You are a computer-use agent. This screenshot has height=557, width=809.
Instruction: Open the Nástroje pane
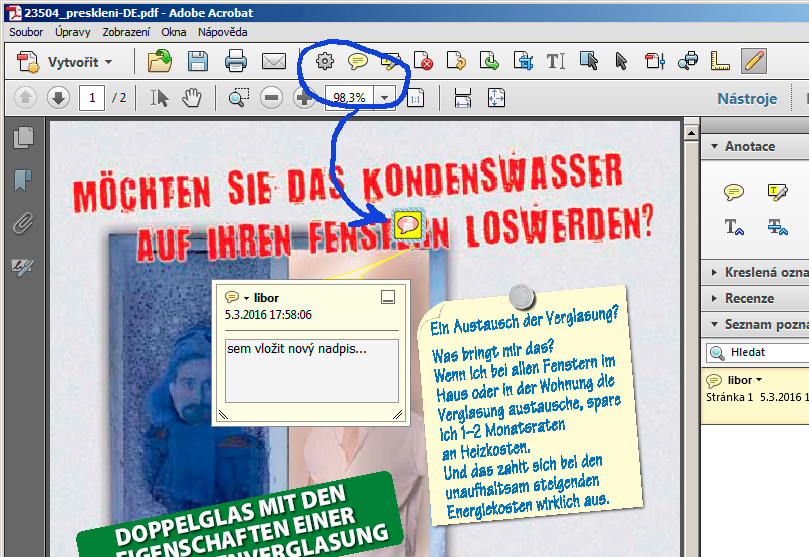tap(746, 98)
